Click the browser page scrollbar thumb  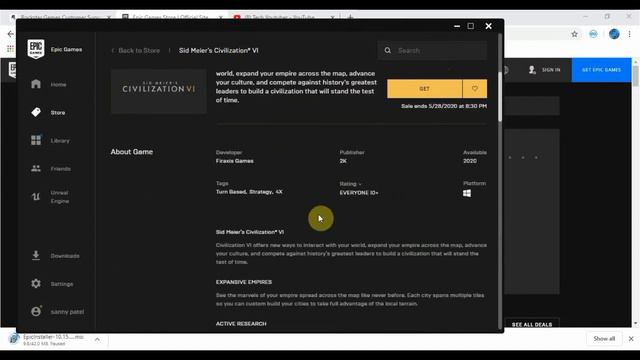coord(636,76)
